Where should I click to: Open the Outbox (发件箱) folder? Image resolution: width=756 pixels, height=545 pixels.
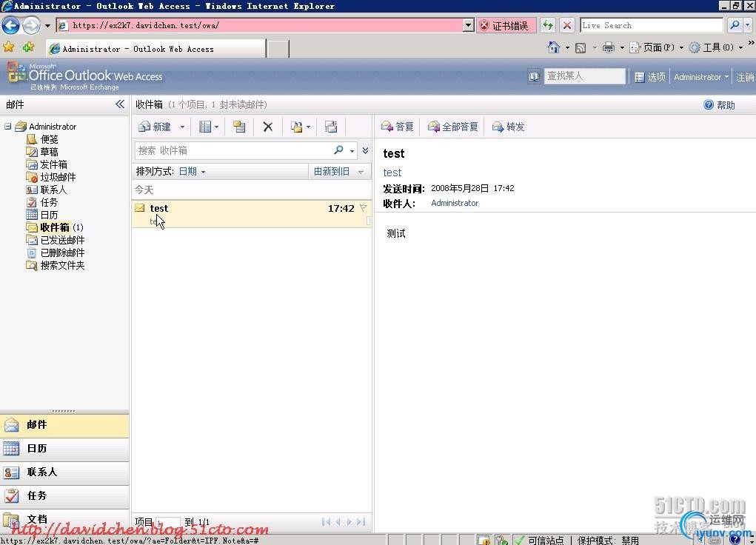click(x=47, y=164)
